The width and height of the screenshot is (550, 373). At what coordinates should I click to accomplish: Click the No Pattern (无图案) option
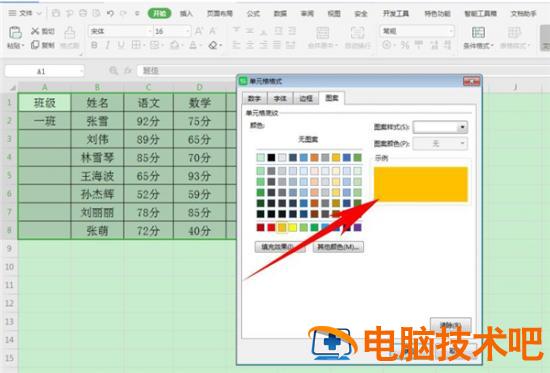tap(308, 139)
